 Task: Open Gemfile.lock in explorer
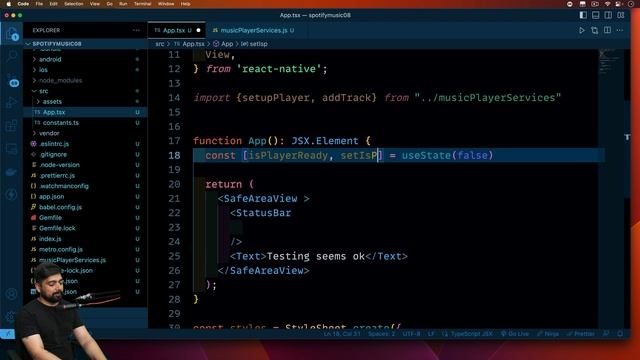pos(85,229)
